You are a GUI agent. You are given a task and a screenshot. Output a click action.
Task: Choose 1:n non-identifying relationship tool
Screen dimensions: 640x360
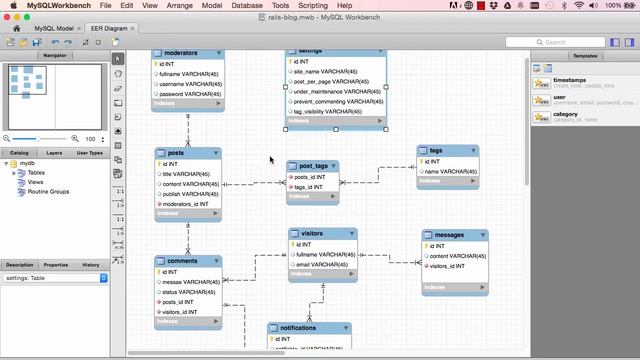click(118, 203)
